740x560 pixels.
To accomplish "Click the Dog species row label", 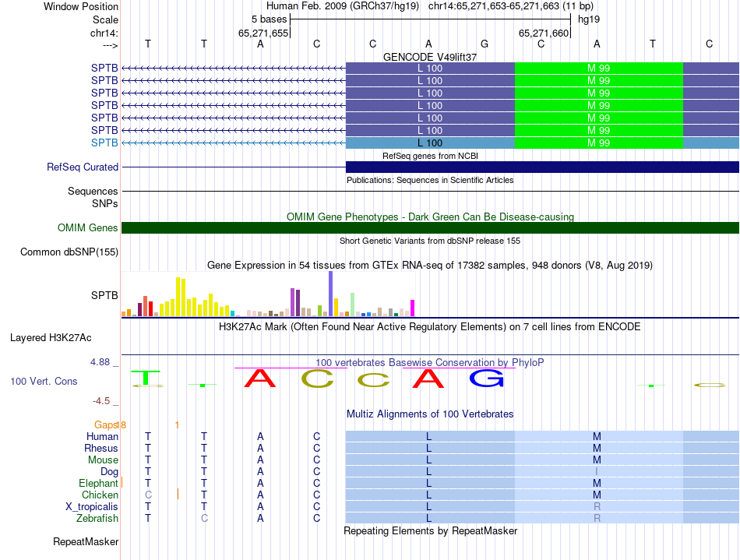I will (110, 472).
